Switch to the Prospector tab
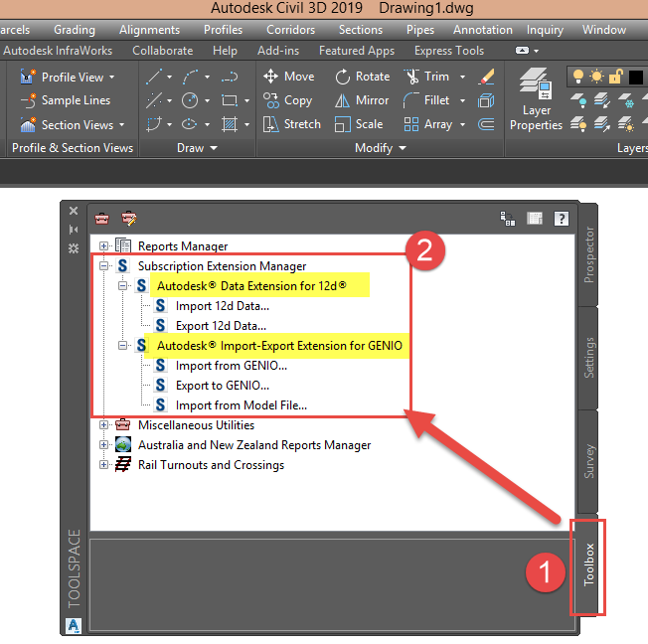Viewport: 648px width, 644px height. click(588, 254)
